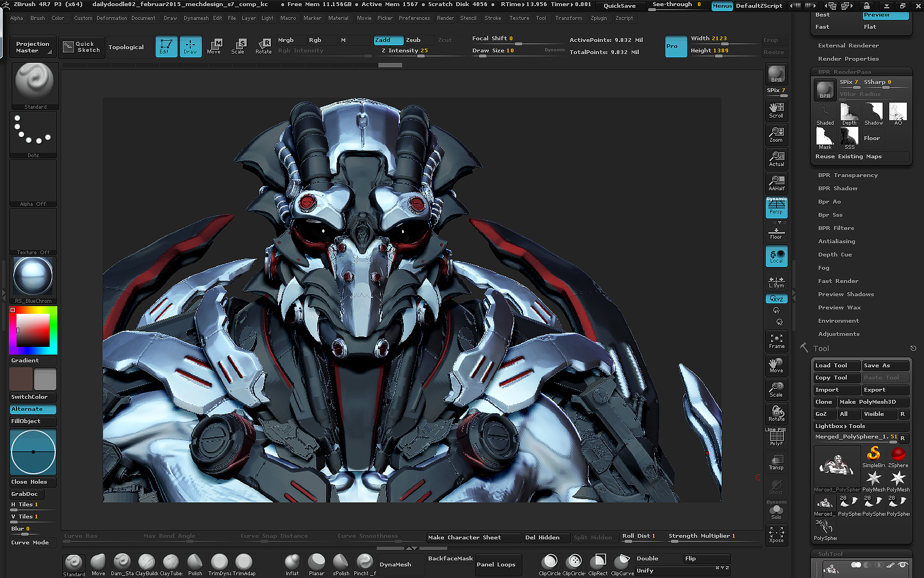Enable Zsub sculpt mode

point(418,40)
